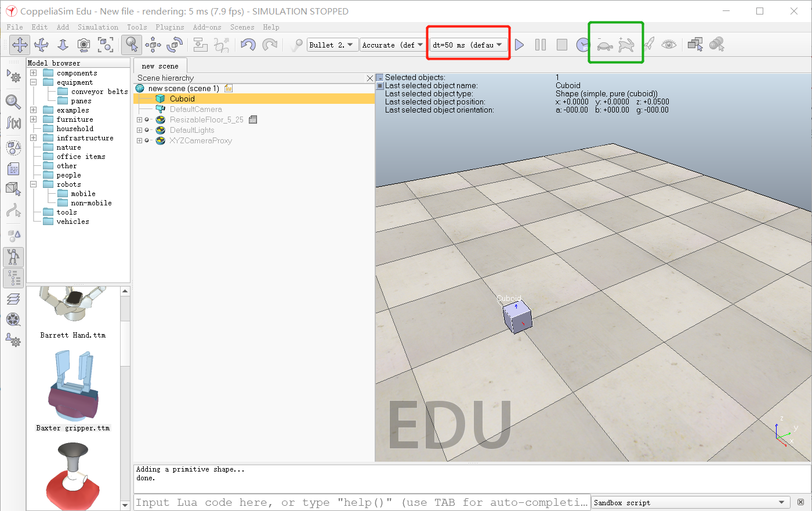Image resolution: width=812 pixels, height=511 pixels.
Task: Open the Simulation menu
Action: pyautogui.click(x=97, y=27)
